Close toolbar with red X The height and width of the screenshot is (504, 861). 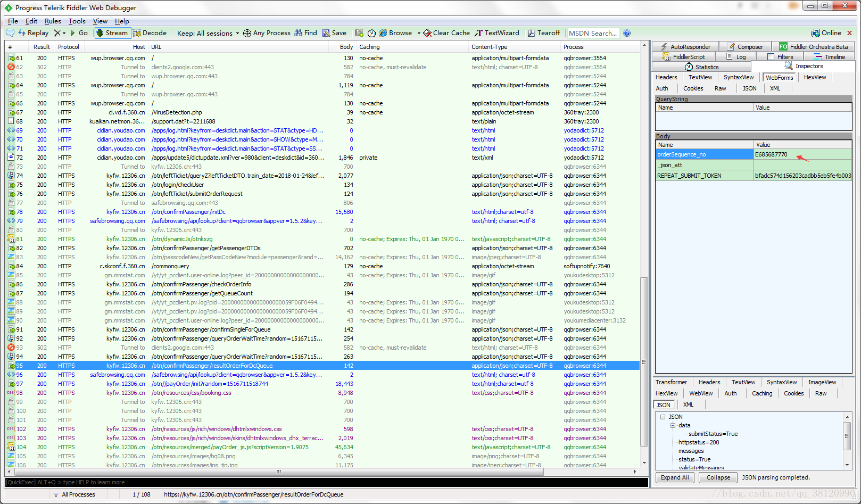click(849, 33)
